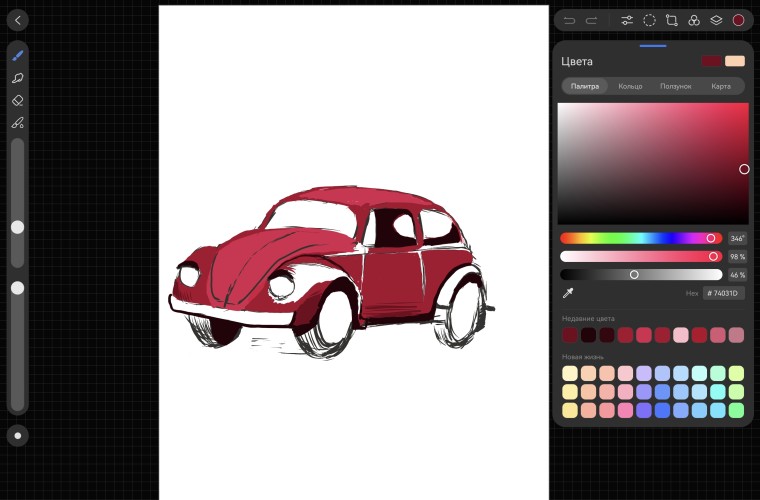Select the Smudge tool
This screenshot has height=500, width=760.
[18, 78]
